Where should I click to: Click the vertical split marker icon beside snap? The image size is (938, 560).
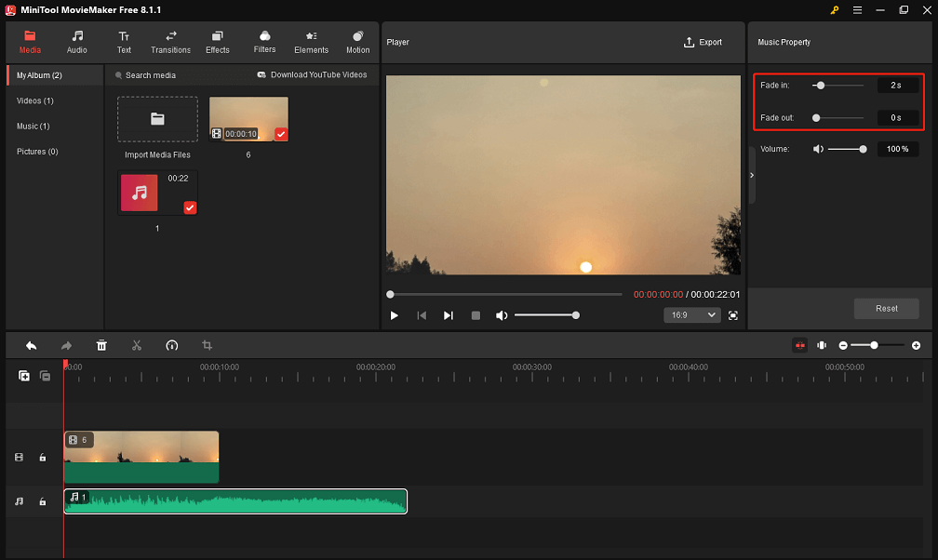click(x=822, y=345)
